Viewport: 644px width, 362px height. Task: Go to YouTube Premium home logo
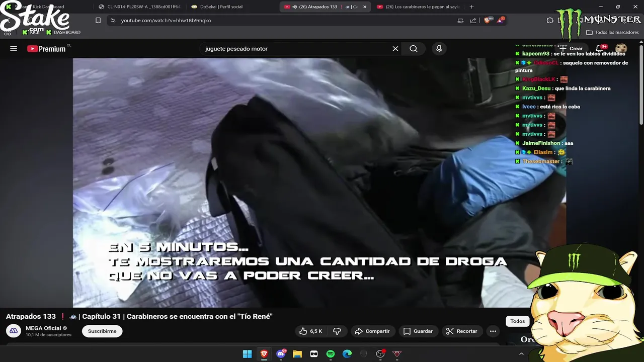pos(46,49)
